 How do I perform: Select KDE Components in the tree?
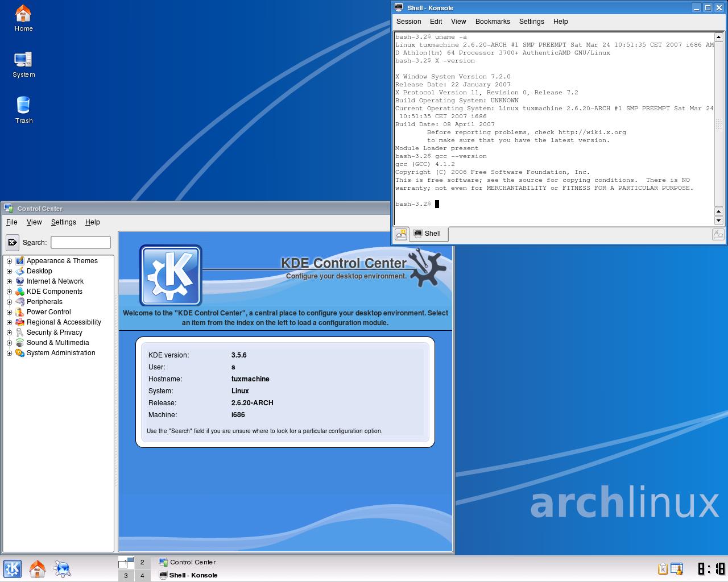tap(55, 292)
